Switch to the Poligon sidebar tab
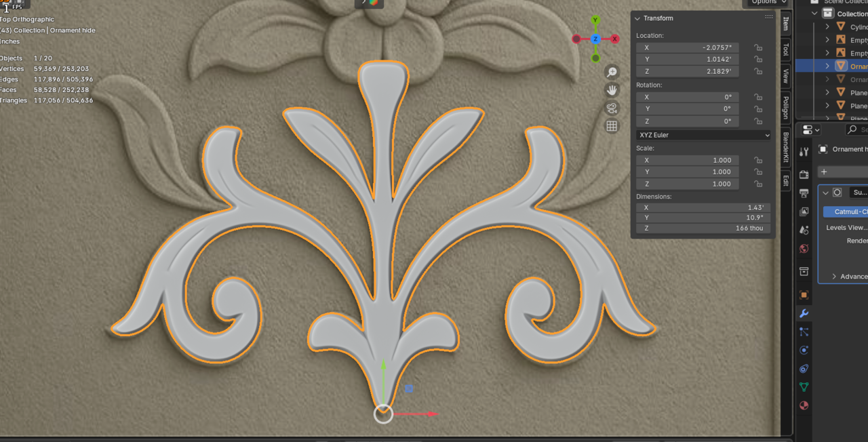The height and width of the screenshot is (442, 868). (786, 108)
